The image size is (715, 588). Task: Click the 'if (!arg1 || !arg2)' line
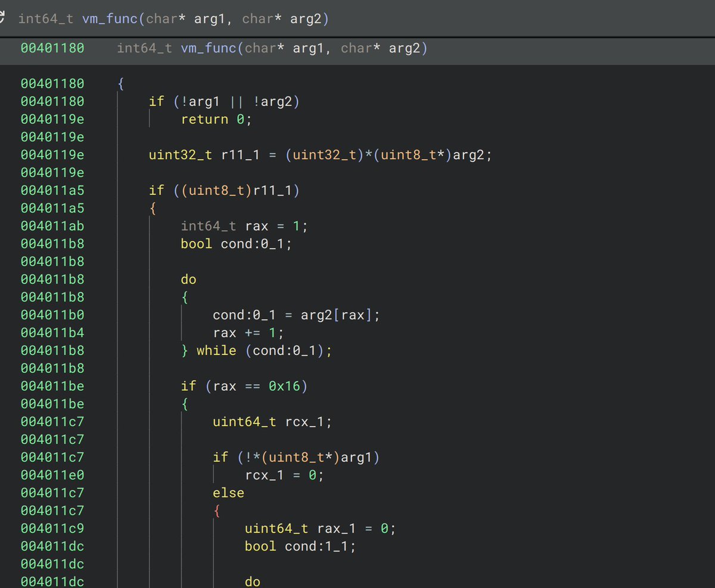pos(224,101)
